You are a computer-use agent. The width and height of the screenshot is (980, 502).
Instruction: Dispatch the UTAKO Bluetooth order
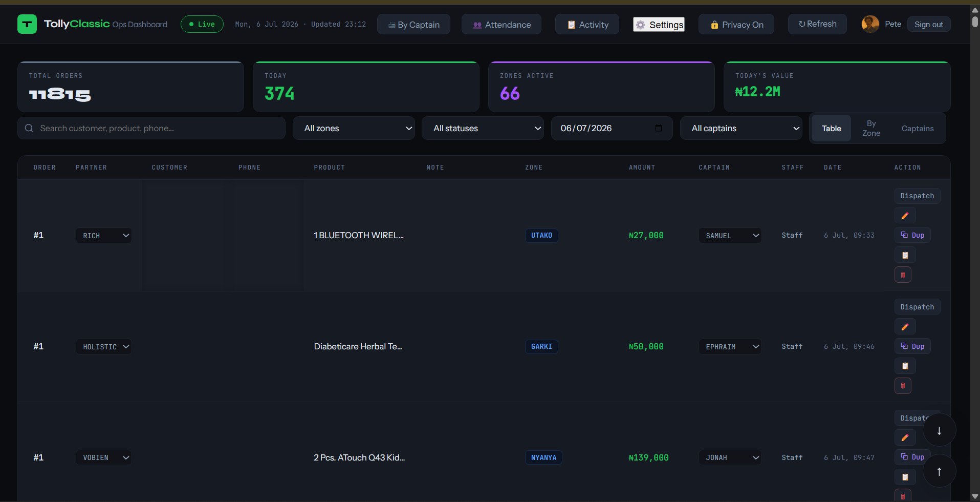point(917,196)
